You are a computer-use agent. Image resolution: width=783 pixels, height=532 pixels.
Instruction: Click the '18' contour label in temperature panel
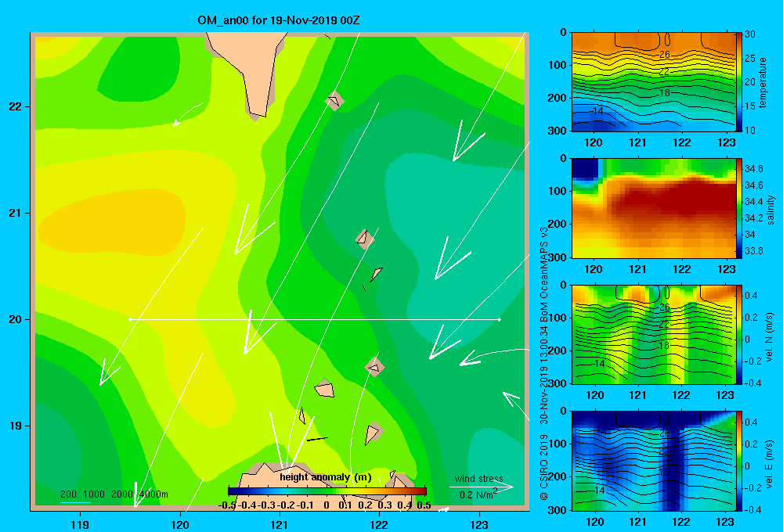(x=664, y=93)
